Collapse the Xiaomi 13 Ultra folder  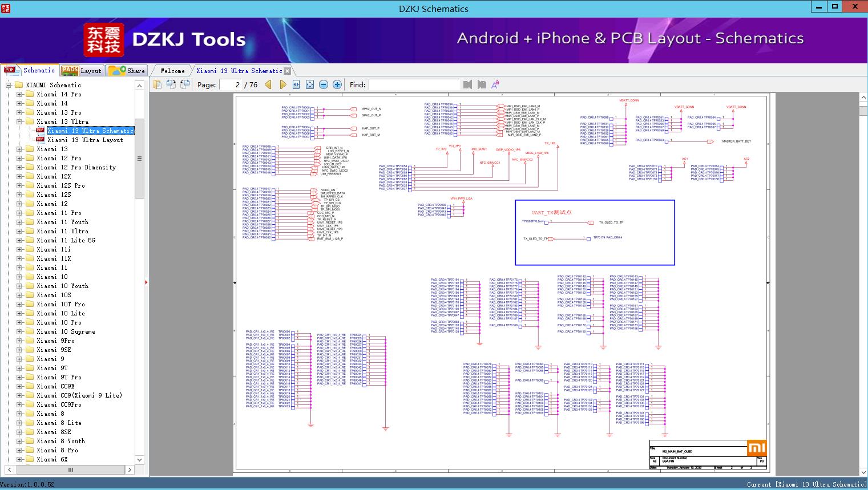pos(19,122)
